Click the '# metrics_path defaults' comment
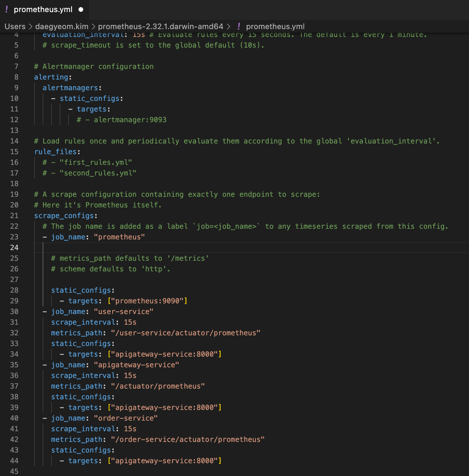 (x=130, y=258)
